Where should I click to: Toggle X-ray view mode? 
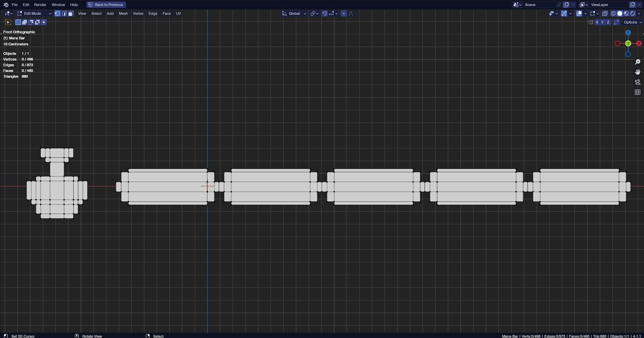[x=605, y=13]
